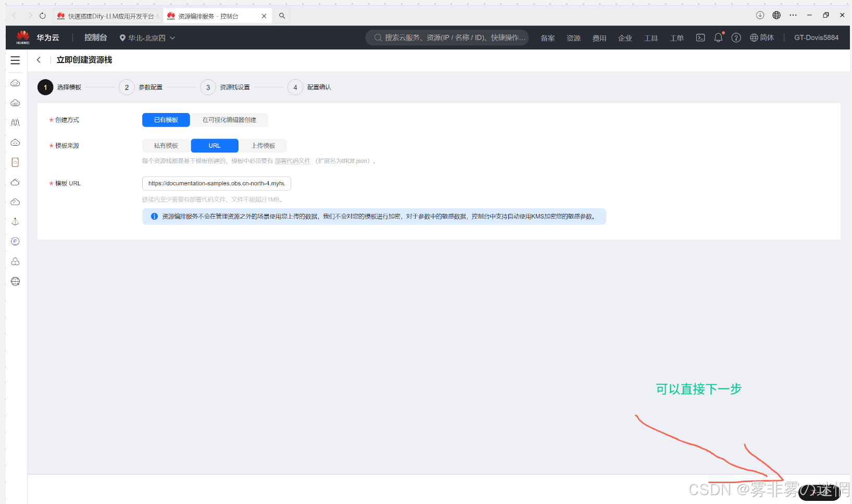Click the 华为云 brand name
Viewport: 852px width, 504px height.
click(x=48, y=37)
